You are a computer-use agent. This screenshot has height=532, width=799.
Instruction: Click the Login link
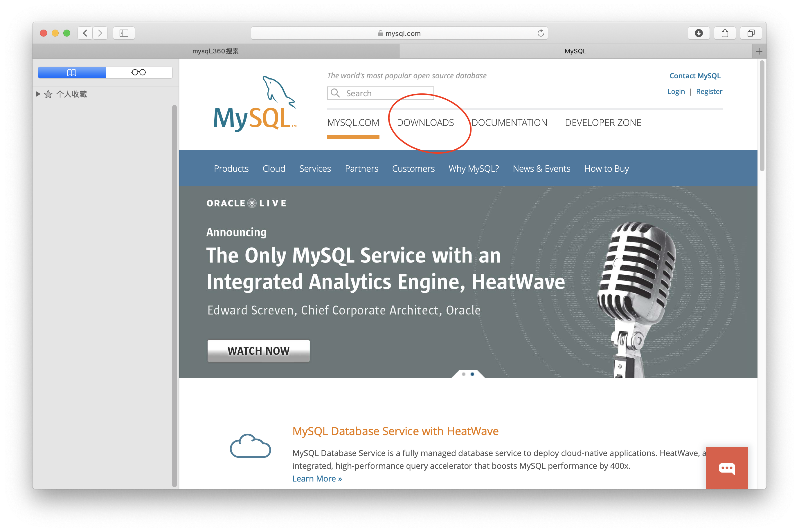[676, 92]
